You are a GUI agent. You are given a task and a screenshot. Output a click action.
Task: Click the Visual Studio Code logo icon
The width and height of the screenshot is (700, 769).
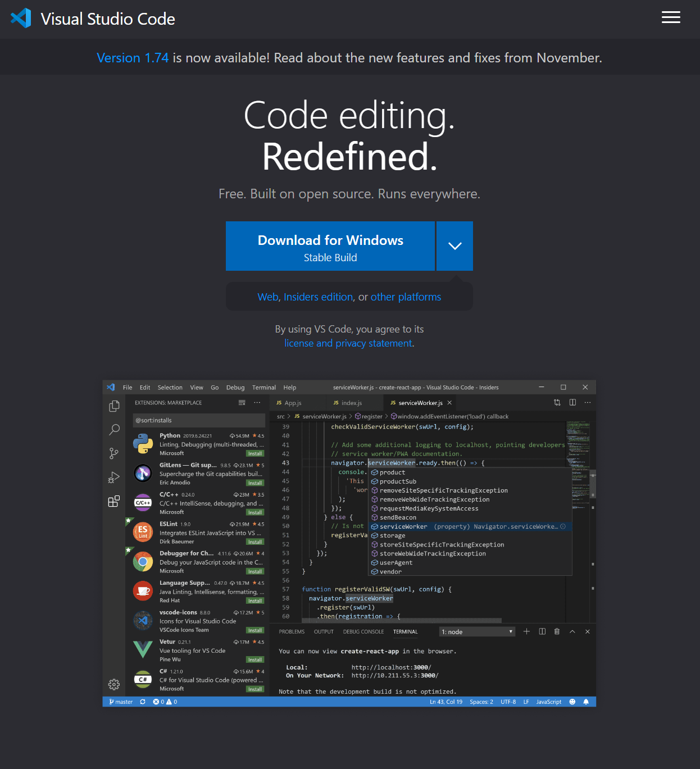pyautogui.click(x=21, y=19)
